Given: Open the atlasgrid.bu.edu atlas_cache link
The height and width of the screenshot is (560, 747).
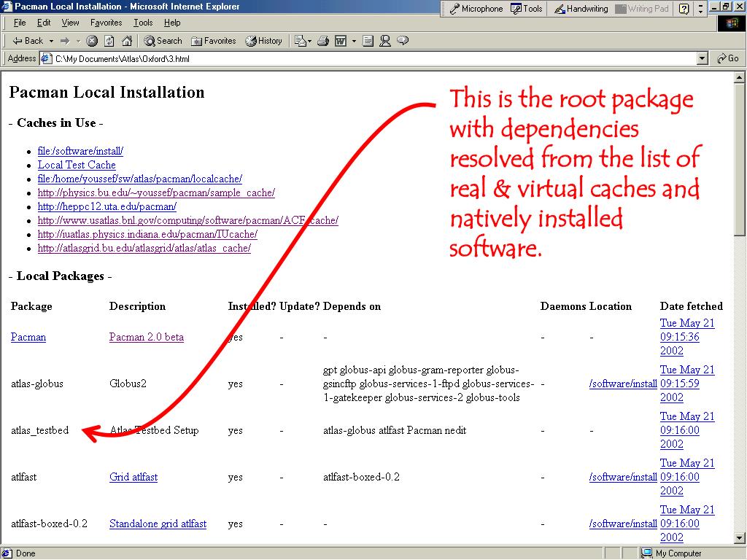Looking at the screenshot, I should pyautogui.click(x=144, y=248).
